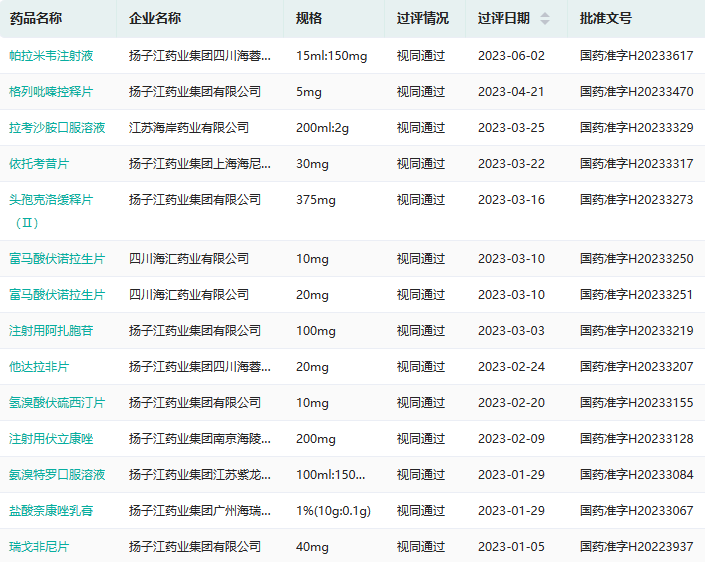Select approval number 国药准字H20233470
Viewport: 705px width, 562px height.
637,92
